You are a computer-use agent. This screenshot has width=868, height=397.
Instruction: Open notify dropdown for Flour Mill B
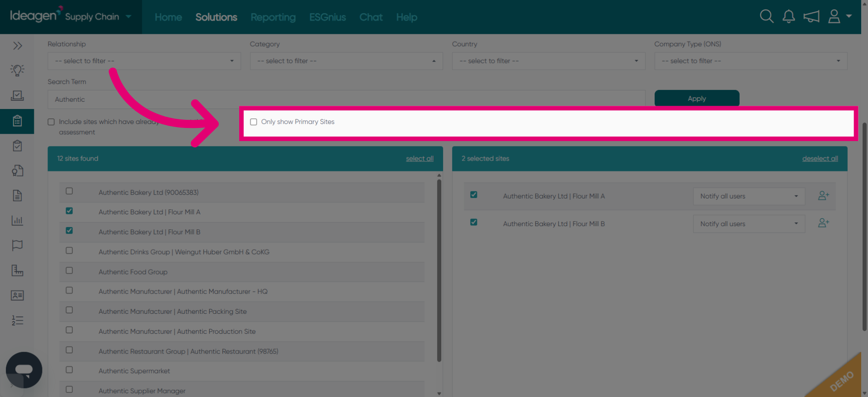point(749,224)
